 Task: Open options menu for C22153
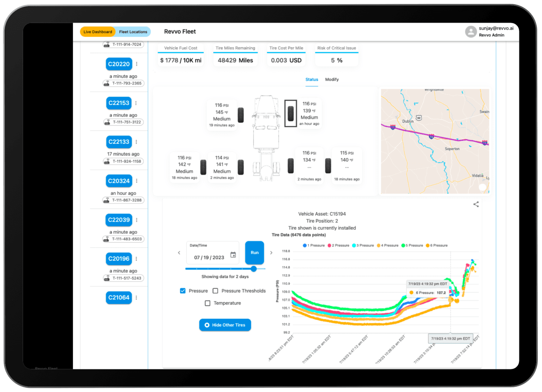pyautogui.click(x=136, y=103)
